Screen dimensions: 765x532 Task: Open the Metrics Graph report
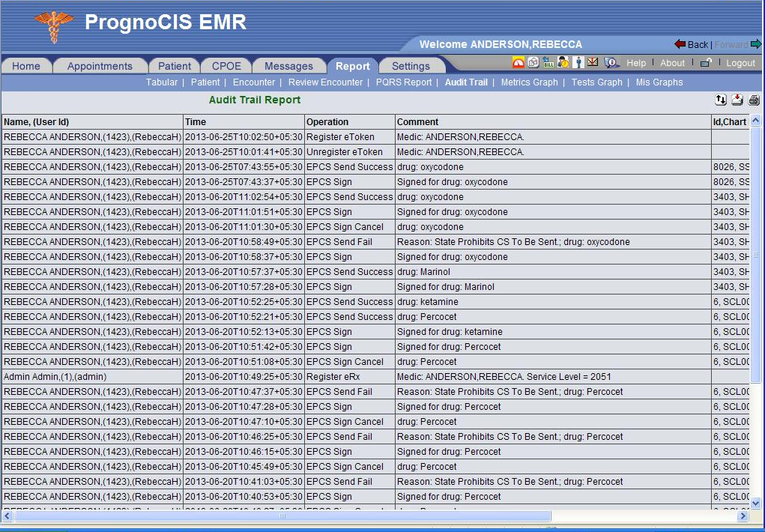pyautogui.click(x=529, y=82)
